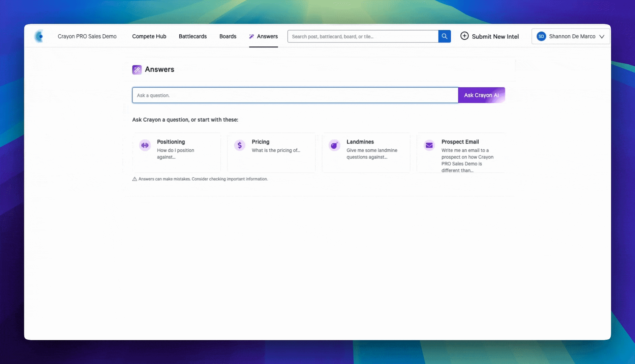Expand the Shannon De Marco account chevron

[602, 36]
